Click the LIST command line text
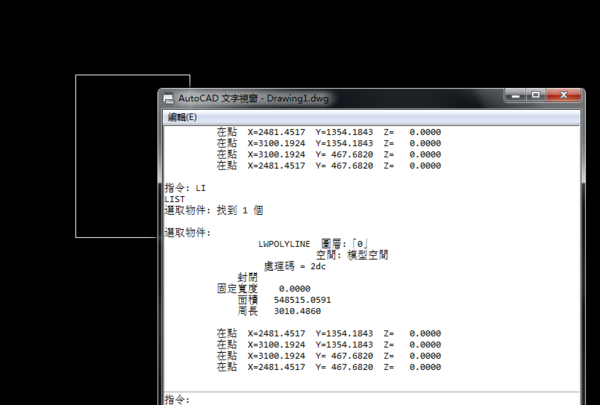The image size is (600, 405). pos(174,199)
